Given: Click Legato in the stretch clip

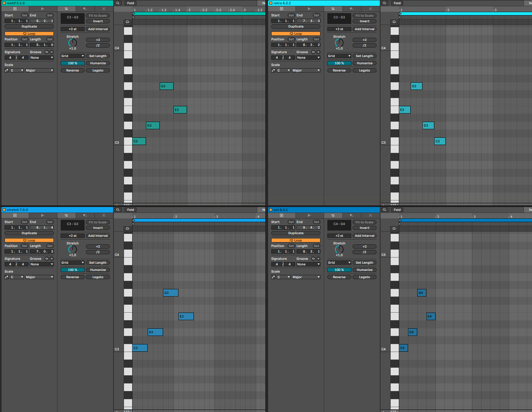Looking at the screenshot, I should coord(98,277).
